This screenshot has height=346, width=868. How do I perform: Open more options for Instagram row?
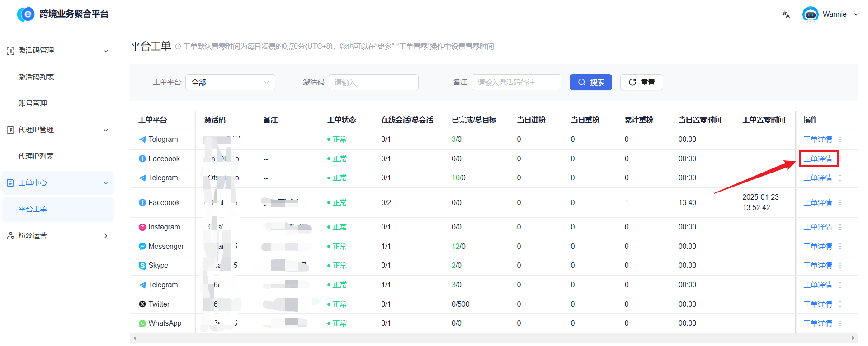[x=840, y=227]
